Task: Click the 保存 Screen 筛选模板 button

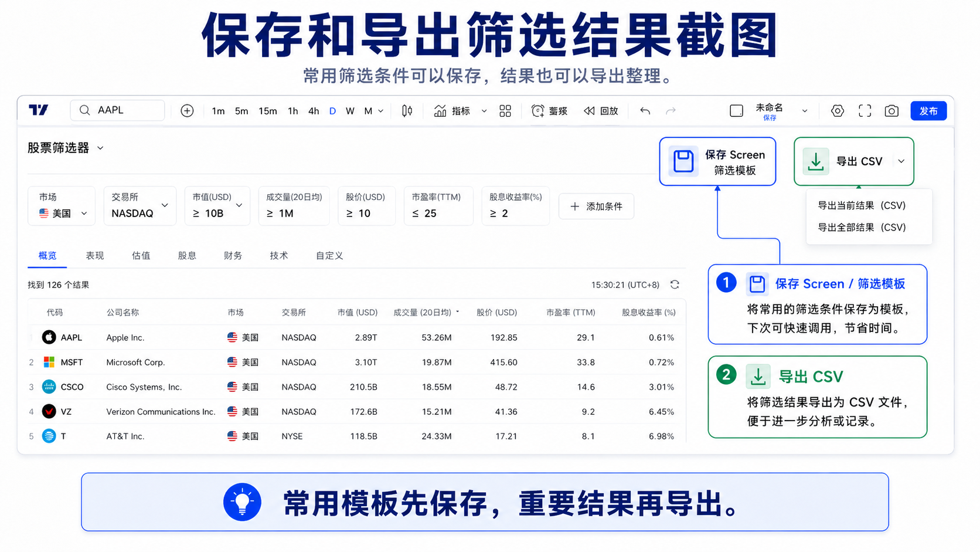Action: [x=717, y=161]
